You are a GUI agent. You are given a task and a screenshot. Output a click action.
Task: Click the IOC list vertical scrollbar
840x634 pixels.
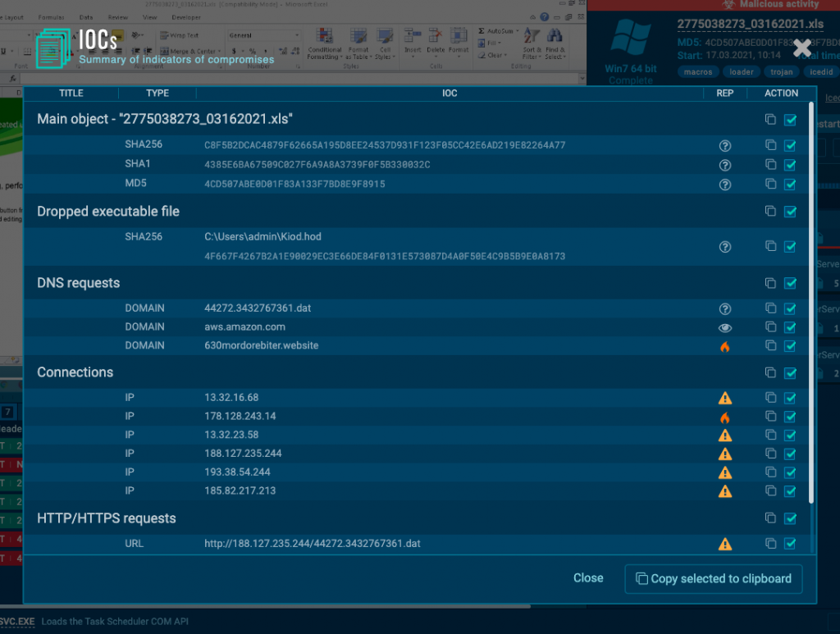(x=812, y=302)
